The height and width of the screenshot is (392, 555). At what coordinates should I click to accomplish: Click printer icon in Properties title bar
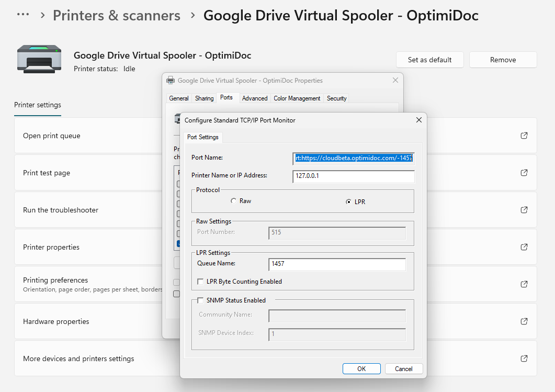(171, 81)
